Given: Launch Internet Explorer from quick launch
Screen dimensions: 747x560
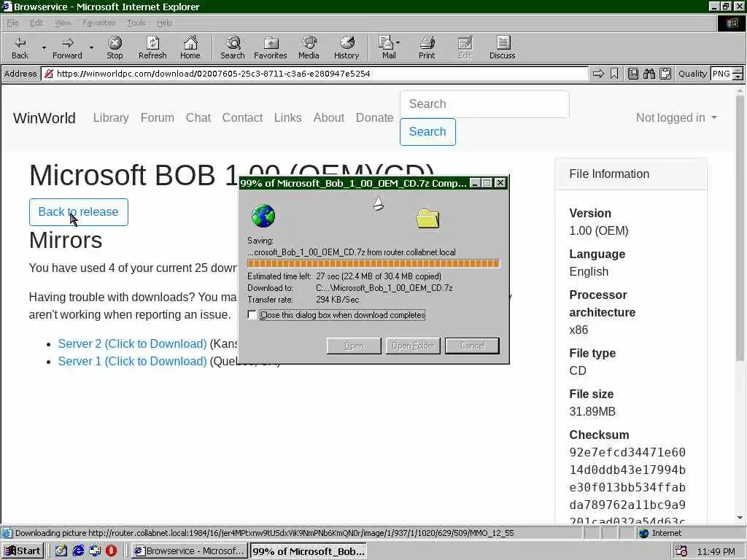Looking at the screenshot, I should 78,551.
